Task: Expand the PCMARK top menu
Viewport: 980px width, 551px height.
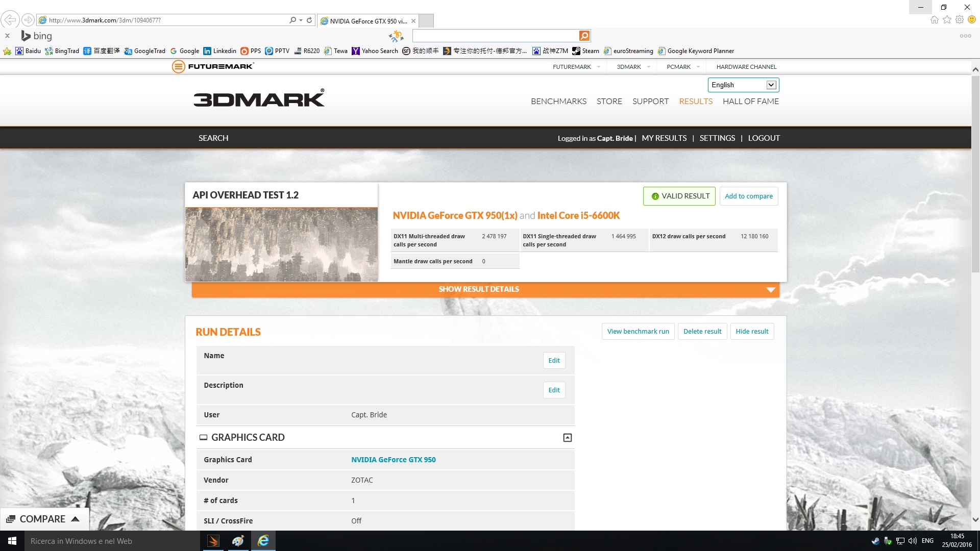Action: click(683, 67)
